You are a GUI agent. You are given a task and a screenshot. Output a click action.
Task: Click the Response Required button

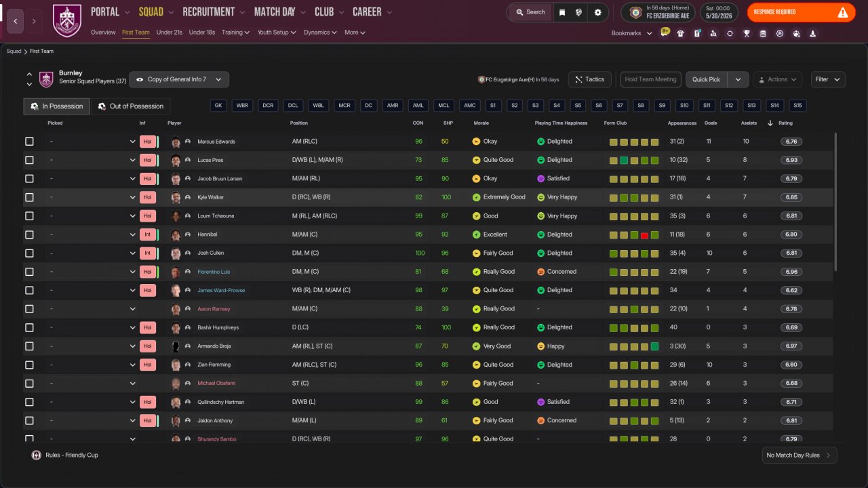coord(801,12)
